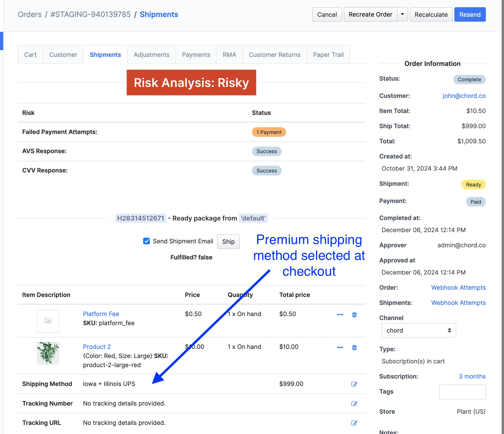Click the split arrows icon for Platform Fee
Screen dimensions: 504x434
(x=340, y=314)
